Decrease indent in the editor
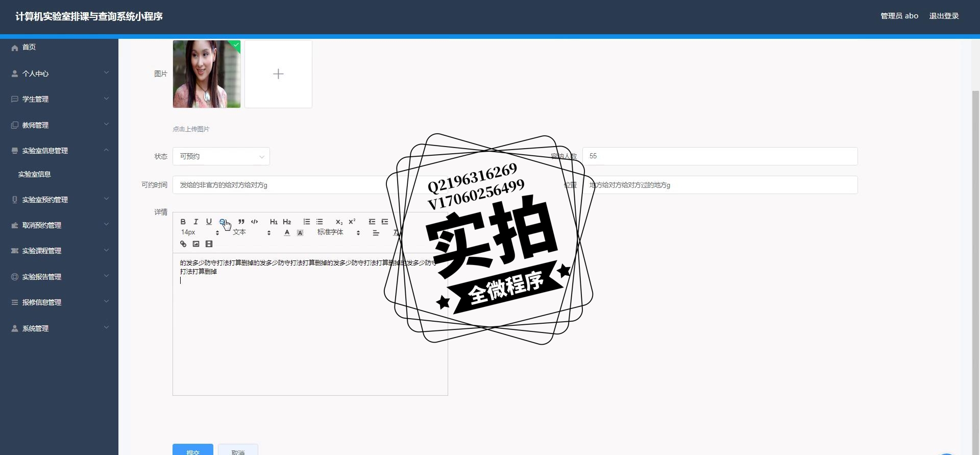Screen dimensions: 980x455 coord(372,222)
